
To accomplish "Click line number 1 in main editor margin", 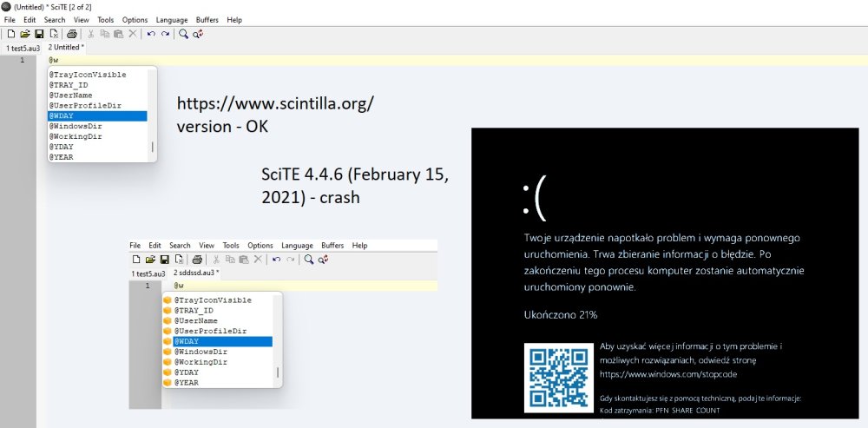I will tap(23, 60).
